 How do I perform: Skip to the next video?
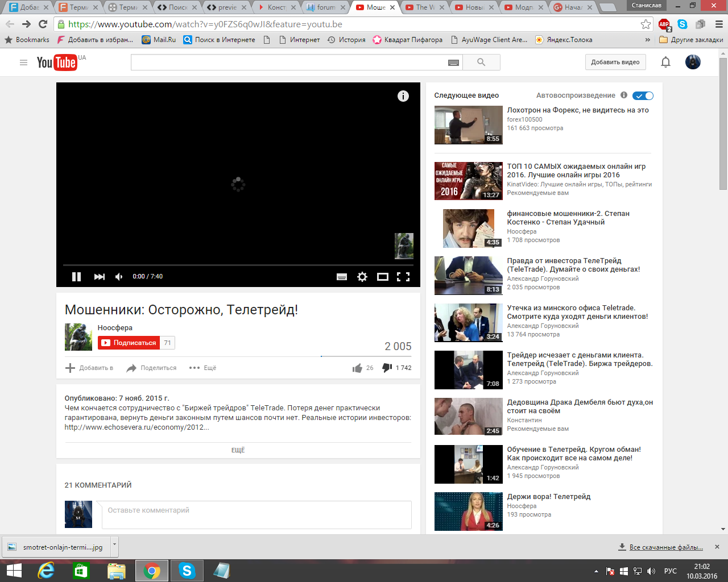(x=100, y=277)
